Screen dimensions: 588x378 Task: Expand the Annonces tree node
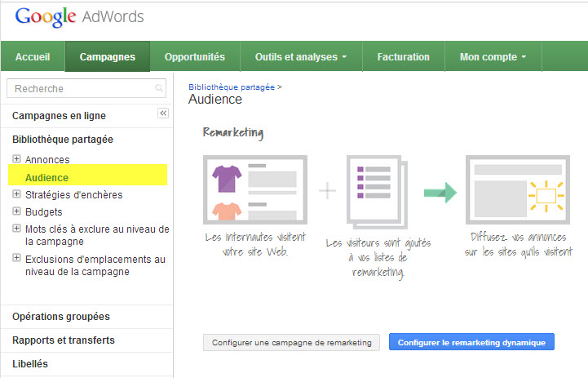[16, 158]
